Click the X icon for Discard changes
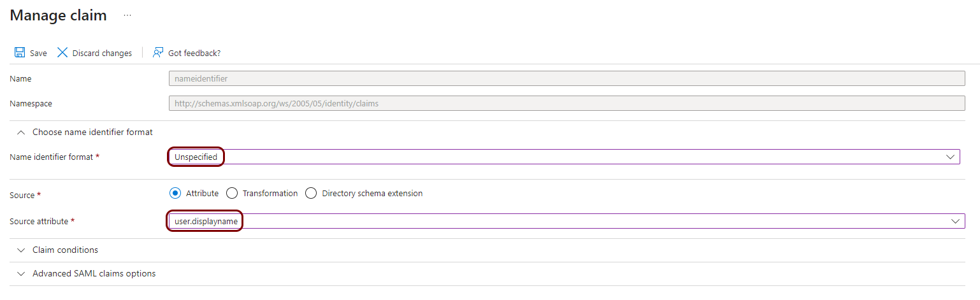This screenshot has height=300, width=980. pos(62,53)
